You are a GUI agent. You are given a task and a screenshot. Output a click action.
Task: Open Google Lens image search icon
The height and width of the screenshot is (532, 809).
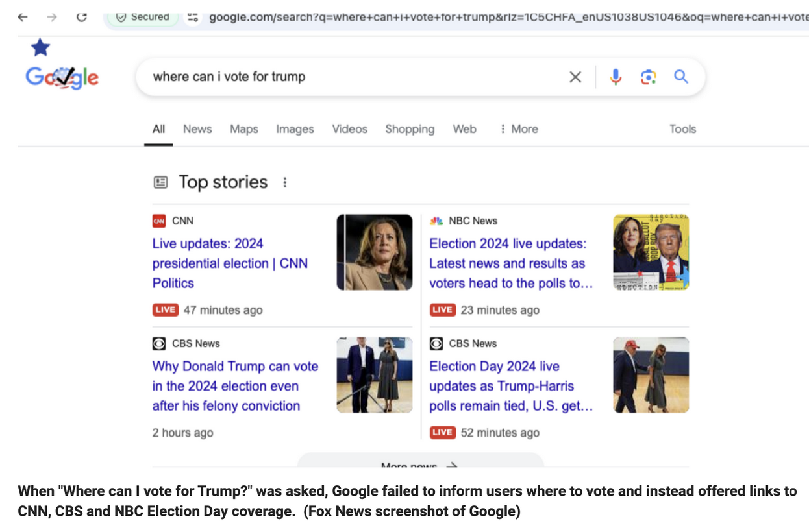pos(648,77)
